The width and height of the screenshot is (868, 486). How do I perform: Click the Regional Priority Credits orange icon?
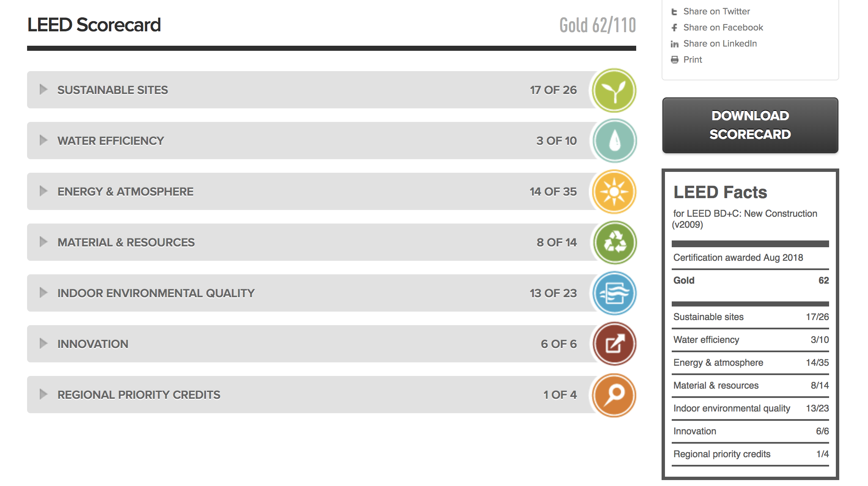614,395
